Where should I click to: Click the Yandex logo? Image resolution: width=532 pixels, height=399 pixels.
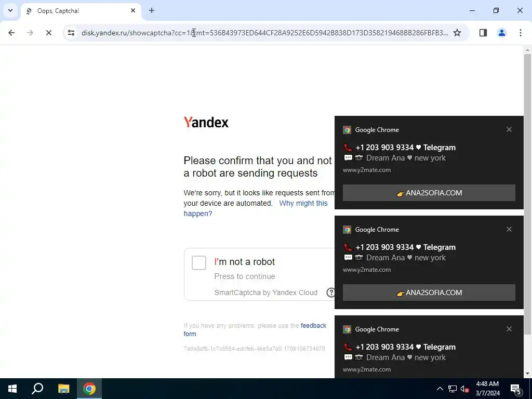206,123
